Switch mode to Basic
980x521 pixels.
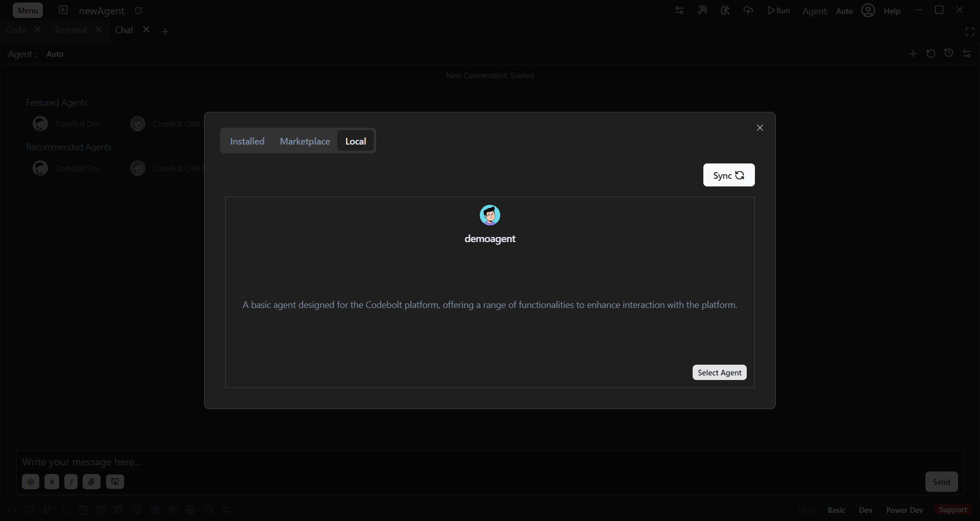pyautogui.click(x=836, y=510)
